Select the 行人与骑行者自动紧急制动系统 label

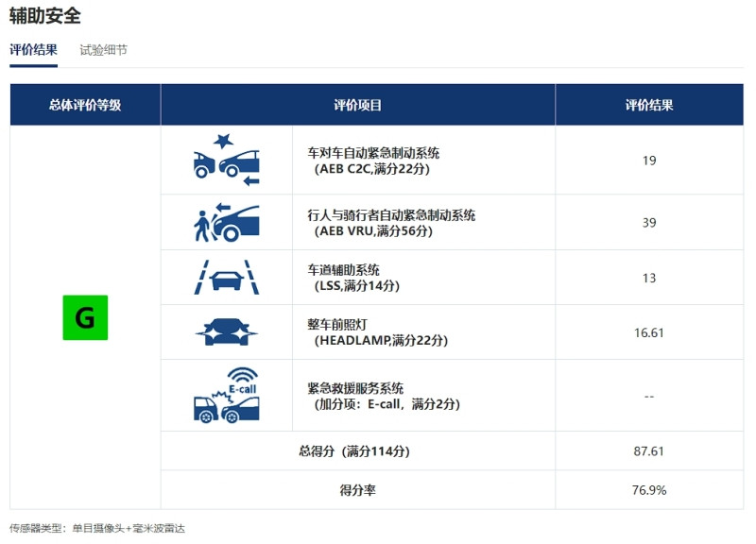(x=391, y=215)
